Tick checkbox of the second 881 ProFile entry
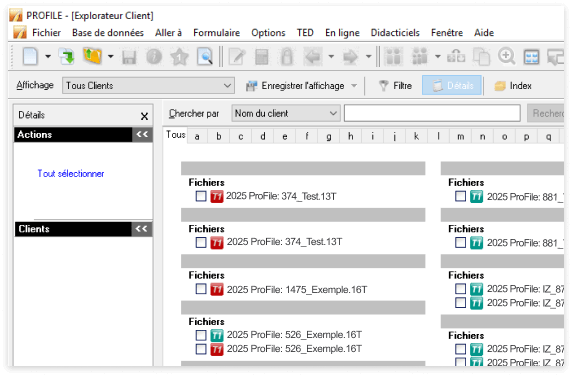 click(460, 243)
